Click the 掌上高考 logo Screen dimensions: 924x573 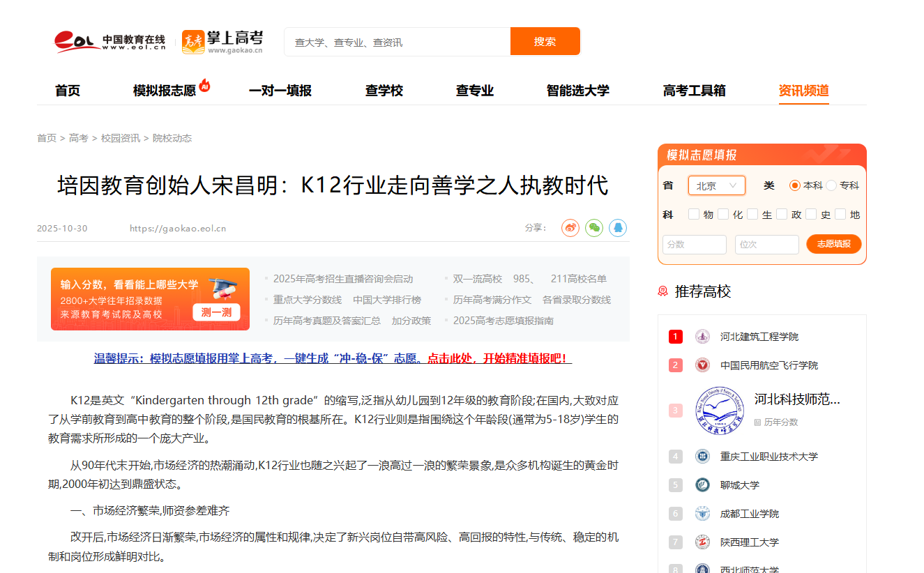click(222, 42)
